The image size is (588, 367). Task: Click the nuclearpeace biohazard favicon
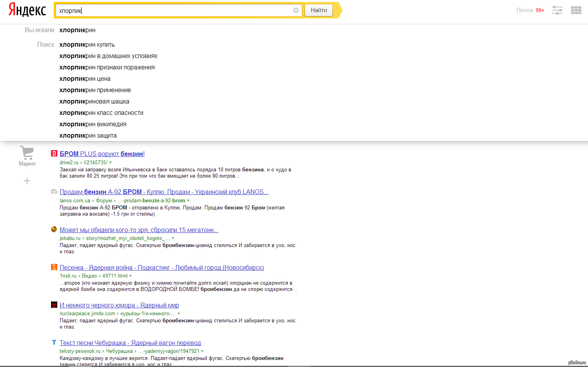(54, 305)
